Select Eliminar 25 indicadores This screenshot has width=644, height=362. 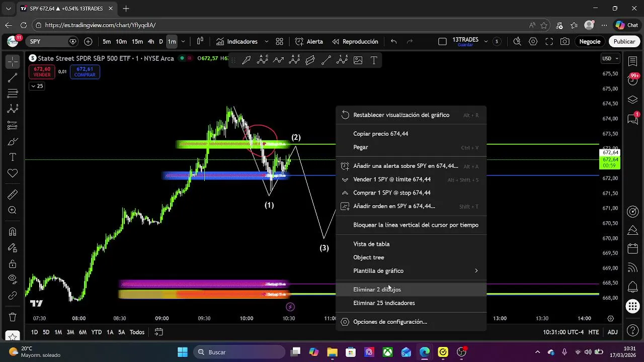point(411,303)
